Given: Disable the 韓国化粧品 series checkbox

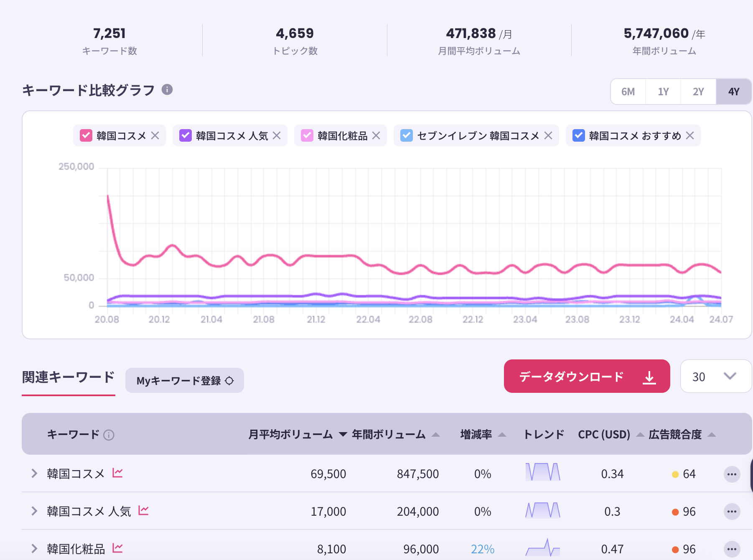Looking at the screenshot, I should pos(307,136).
